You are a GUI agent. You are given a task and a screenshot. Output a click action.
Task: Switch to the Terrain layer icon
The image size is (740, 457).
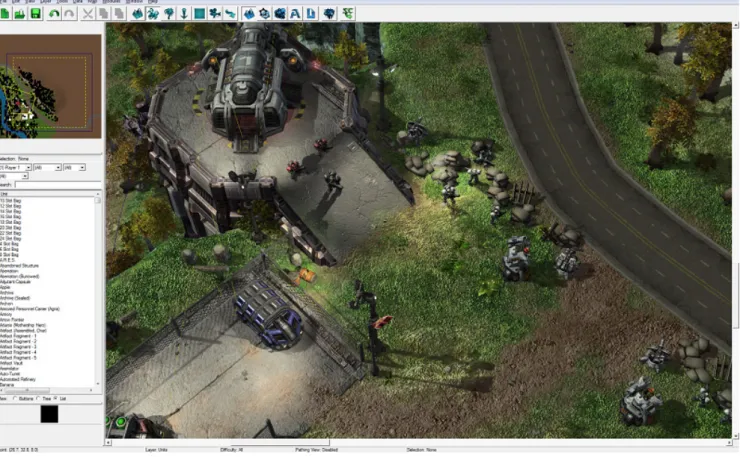tap(137, 13)
